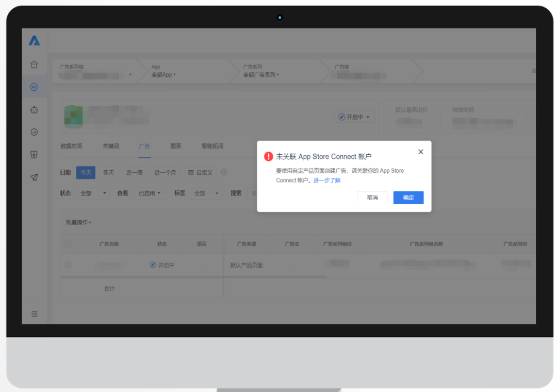Expand the 批量操作 dropdown
The image size is (557, 392).
point(78,222)
